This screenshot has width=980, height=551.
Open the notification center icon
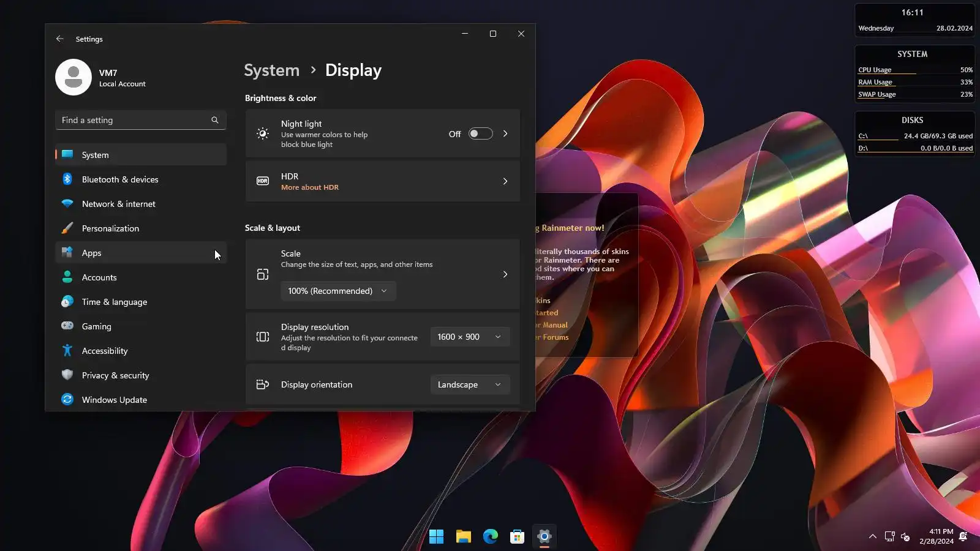tap(963, 536)
